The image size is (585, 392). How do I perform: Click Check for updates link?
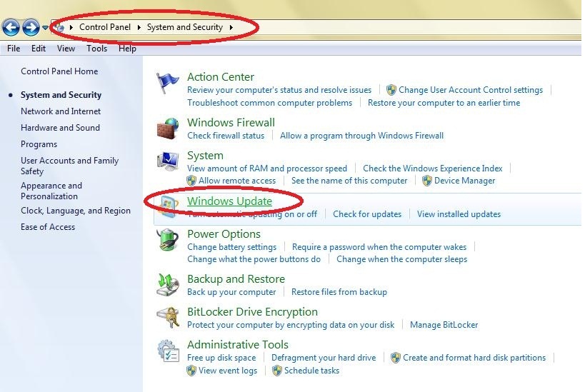367,214
